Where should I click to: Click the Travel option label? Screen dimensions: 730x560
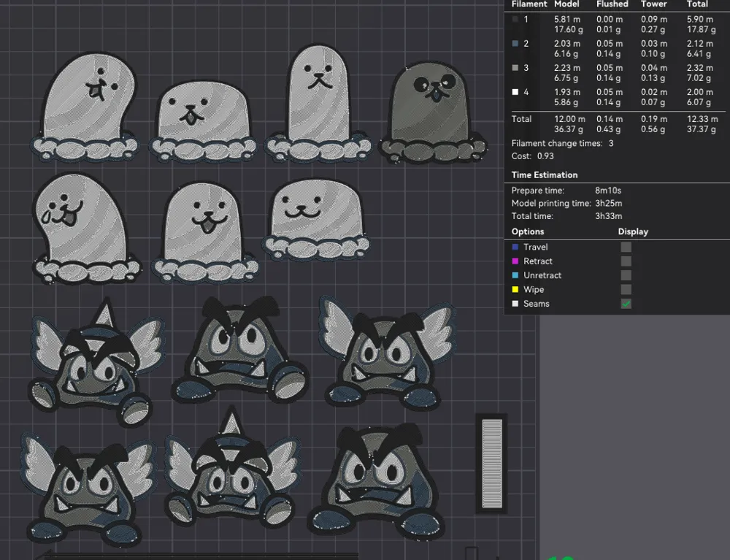pos(535,248)
